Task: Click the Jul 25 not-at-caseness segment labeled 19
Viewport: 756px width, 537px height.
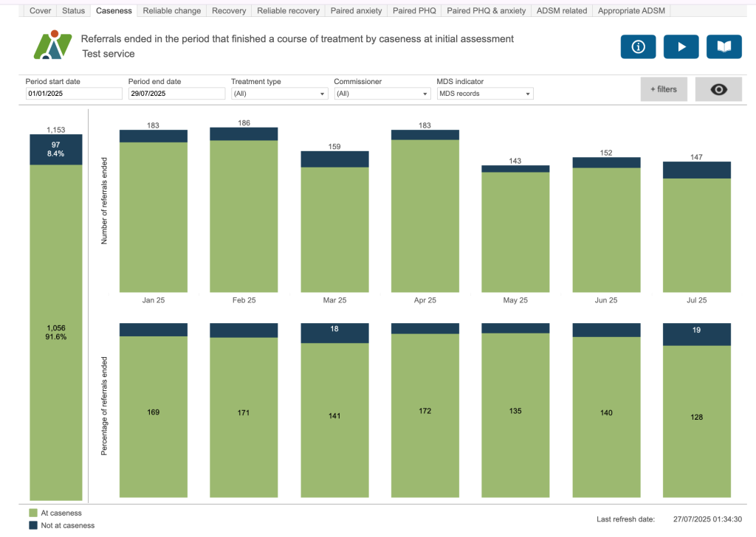Action: [x=696, y=334]
